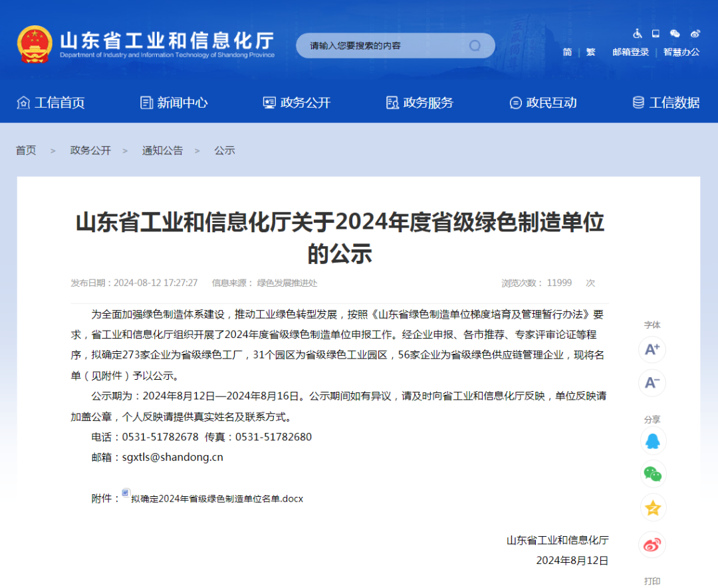Share to QZone with yellow star icon
Screen dimensions: 718x588
(x=652, y=509)
